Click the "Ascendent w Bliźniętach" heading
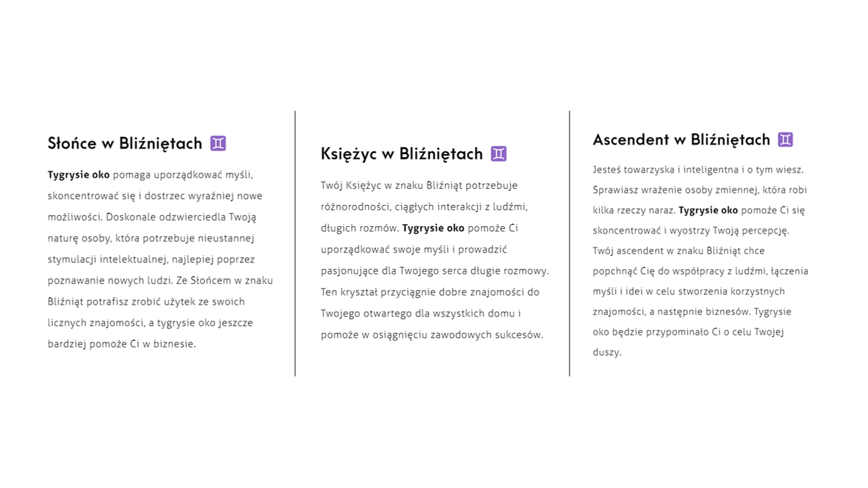This screenshot has width=868, height=488. 681,140
